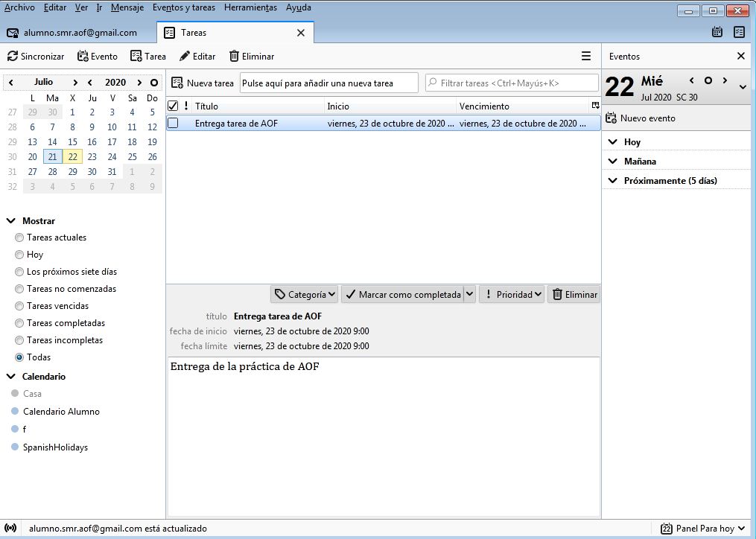Click the Sincronizar toolbar button
This screenshot has height=539, width=756.
pyautogui.click(x=36, y=57)
